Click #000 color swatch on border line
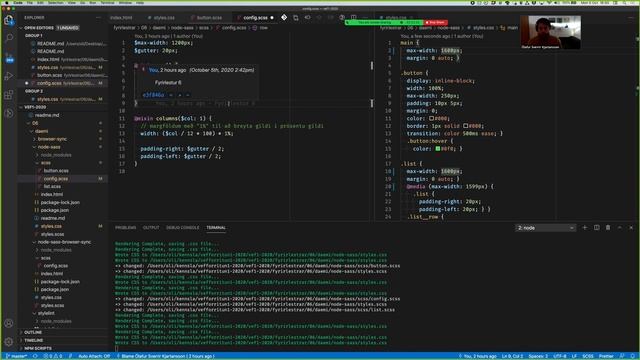Viewport: 640px width, 360px height. pos(466,126)
